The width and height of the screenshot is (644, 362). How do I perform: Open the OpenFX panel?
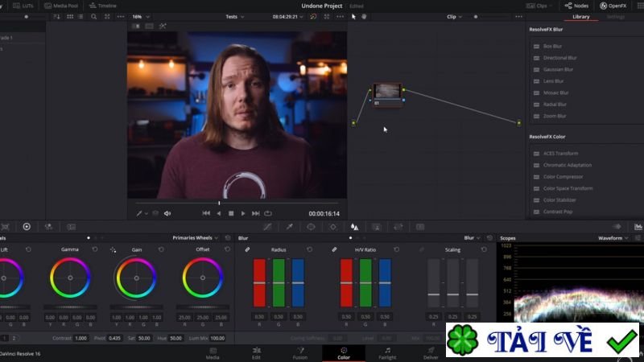coord(613,6)
